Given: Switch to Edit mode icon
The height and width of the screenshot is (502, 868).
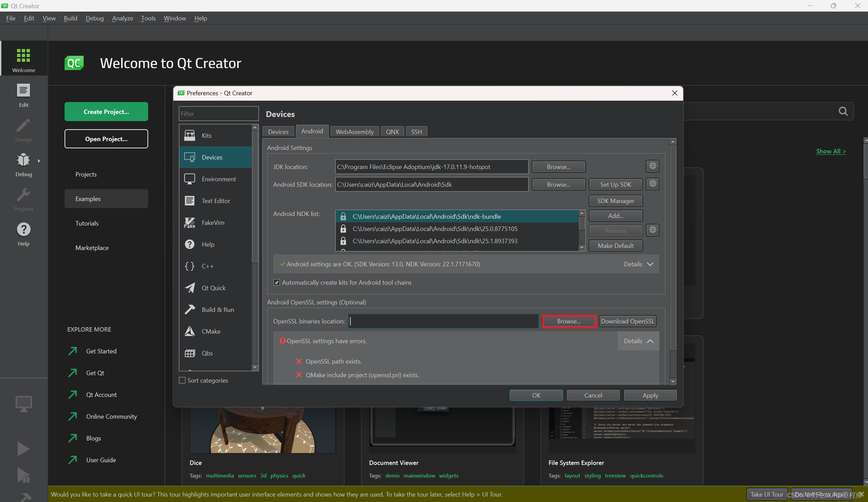Looking at the screenshot, I should point(23,91).
